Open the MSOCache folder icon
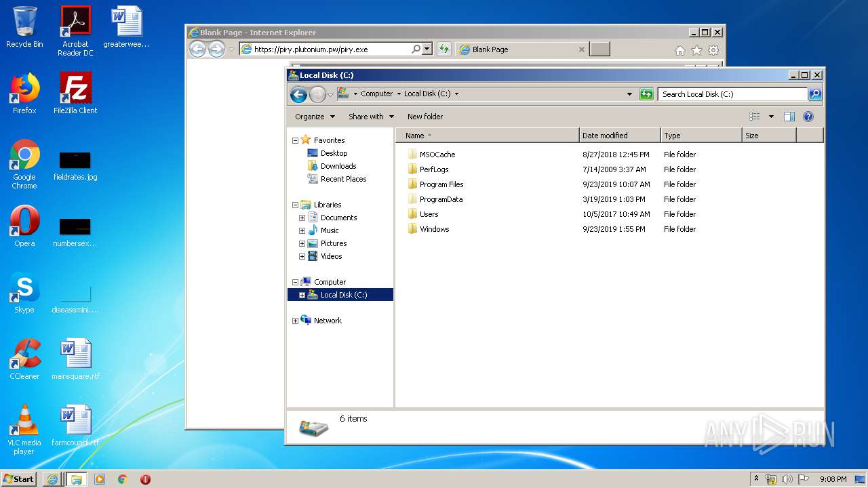 tap(412, 155)
